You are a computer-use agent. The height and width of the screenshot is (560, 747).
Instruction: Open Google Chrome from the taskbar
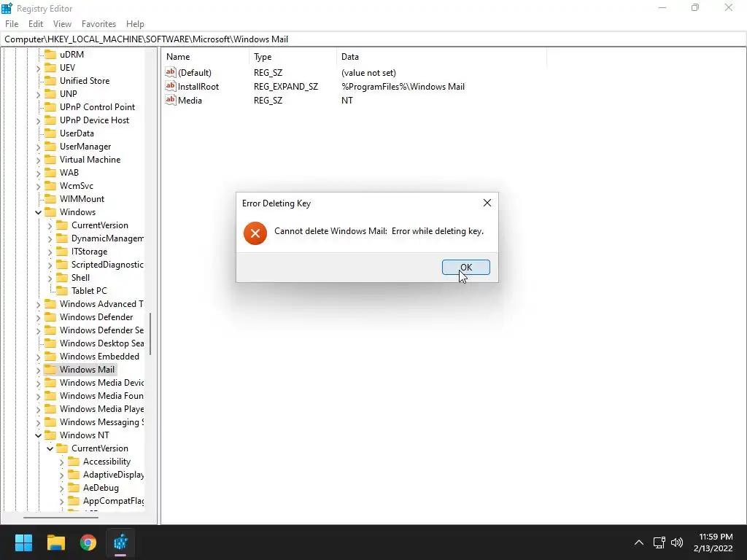(88, 542)
